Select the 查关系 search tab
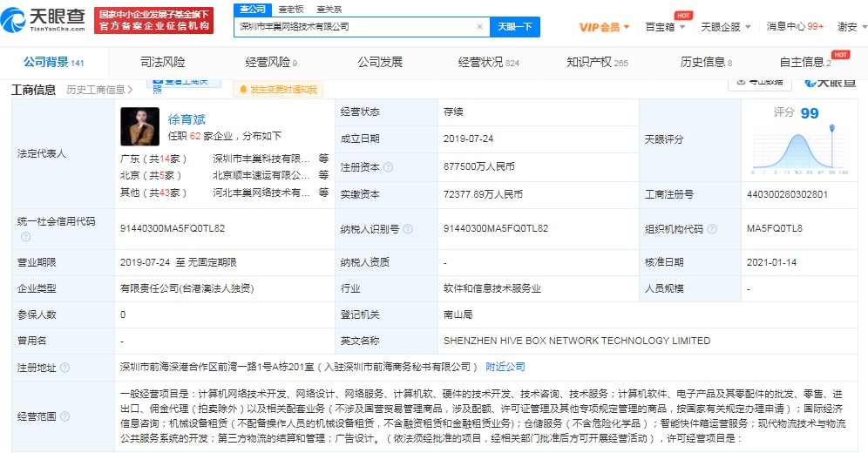This screenshot has width=868, height=453. tap(329, 10)
